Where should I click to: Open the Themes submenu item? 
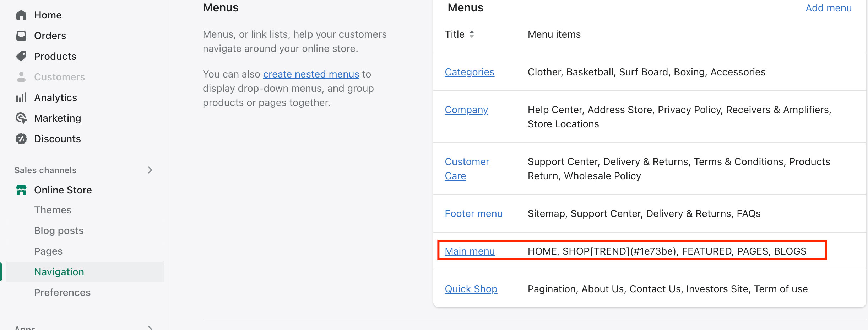pos(53,210)
